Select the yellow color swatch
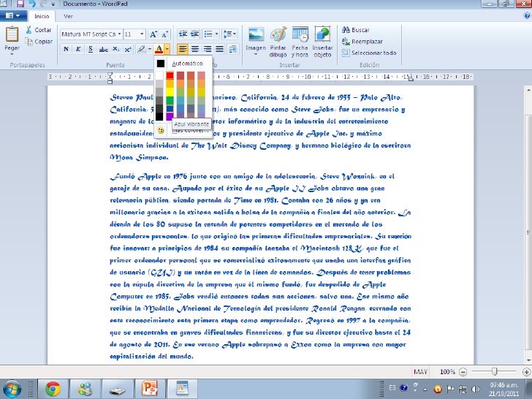 [x=170, y=91]
